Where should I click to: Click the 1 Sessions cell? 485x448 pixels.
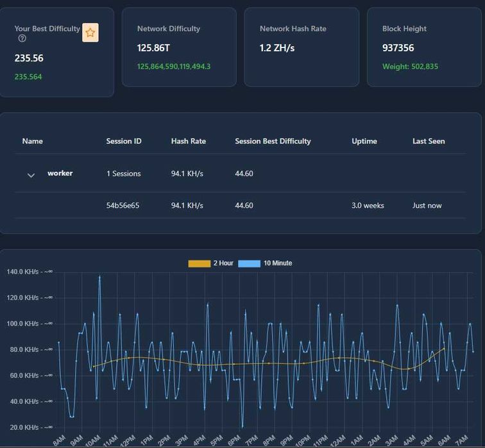click(x=124, y=174)
